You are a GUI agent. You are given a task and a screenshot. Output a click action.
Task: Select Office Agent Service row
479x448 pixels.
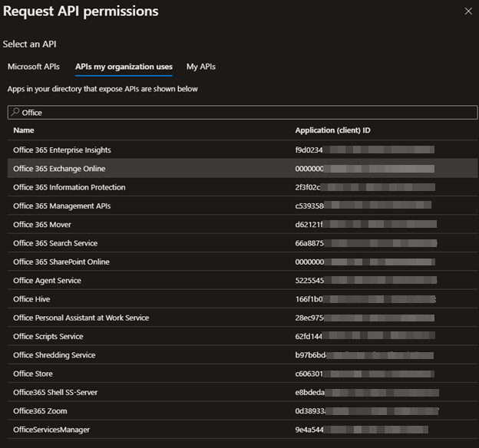[x=47, y=281]
